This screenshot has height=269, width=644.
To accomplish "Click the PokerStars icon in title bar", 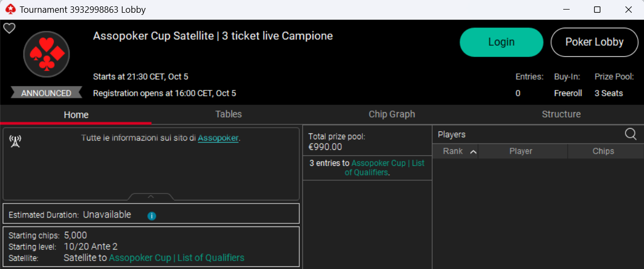I will [11, 10].
